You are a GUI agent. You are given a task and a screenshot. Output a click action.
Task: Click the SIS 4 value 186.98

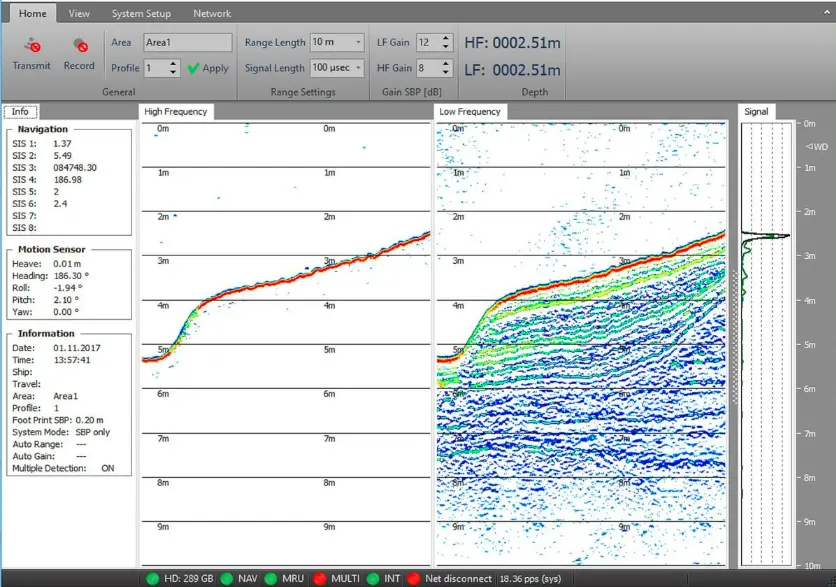pyautogui.click(x=68, y=180)
